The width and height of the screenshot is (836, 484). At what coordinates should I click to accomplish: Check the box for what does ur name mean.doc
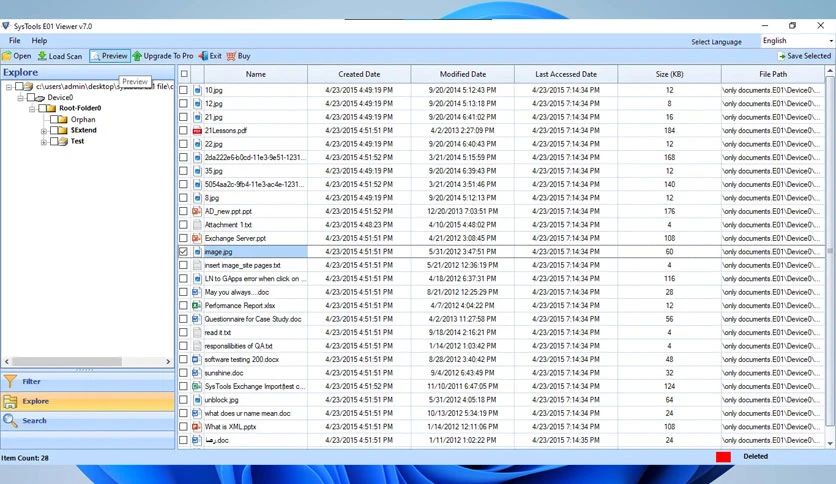(183, 413)
